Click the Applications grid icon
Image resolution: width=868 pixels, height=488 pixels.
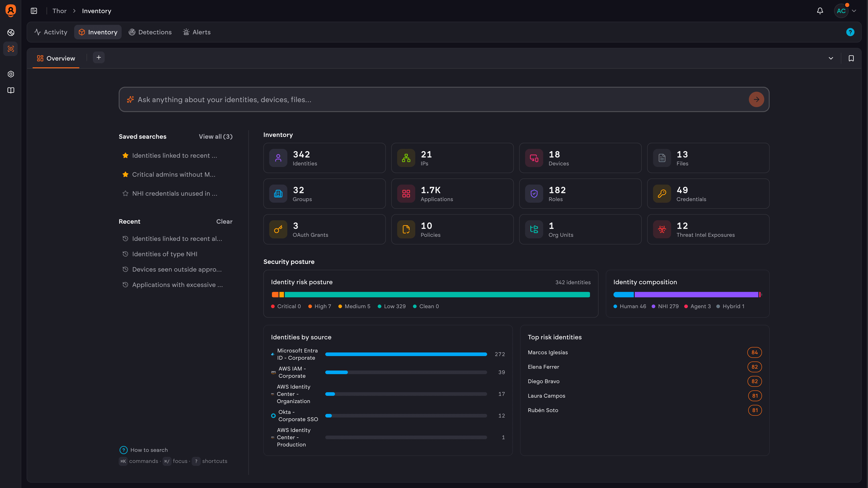406,194
